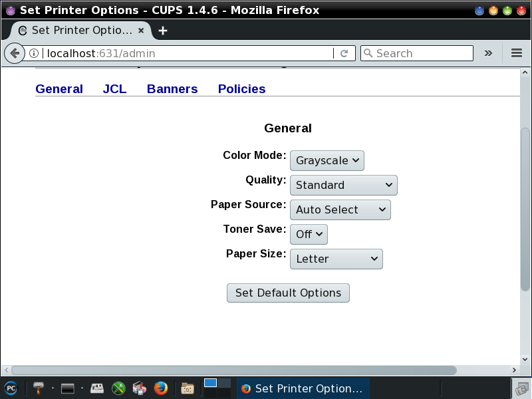Open the PC start menu icon in the taskbar

pyautogui.click(x=11, y=388)
